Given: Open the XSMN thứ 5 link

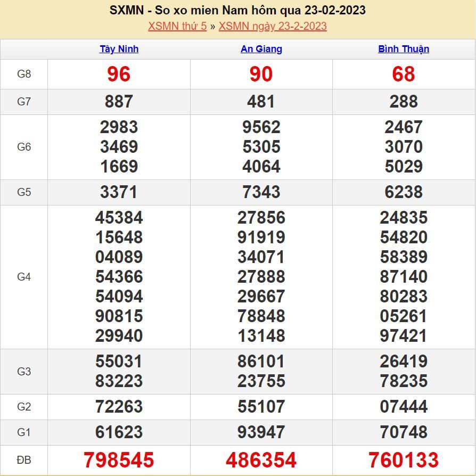Looking at the screenshot, I should coord(177,27).
